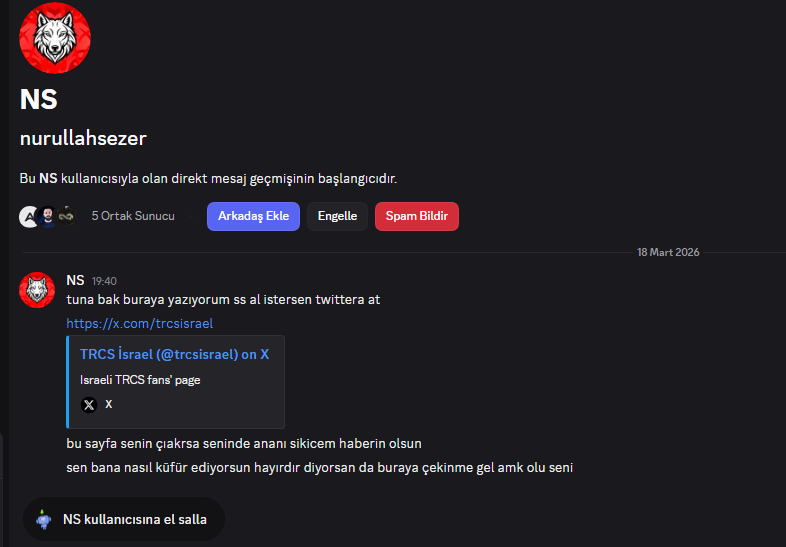Viewport: 786px width, 547px height.
Task: Select message 'tuna bak buraya yazıyorum'
Action: click(223, 300)
